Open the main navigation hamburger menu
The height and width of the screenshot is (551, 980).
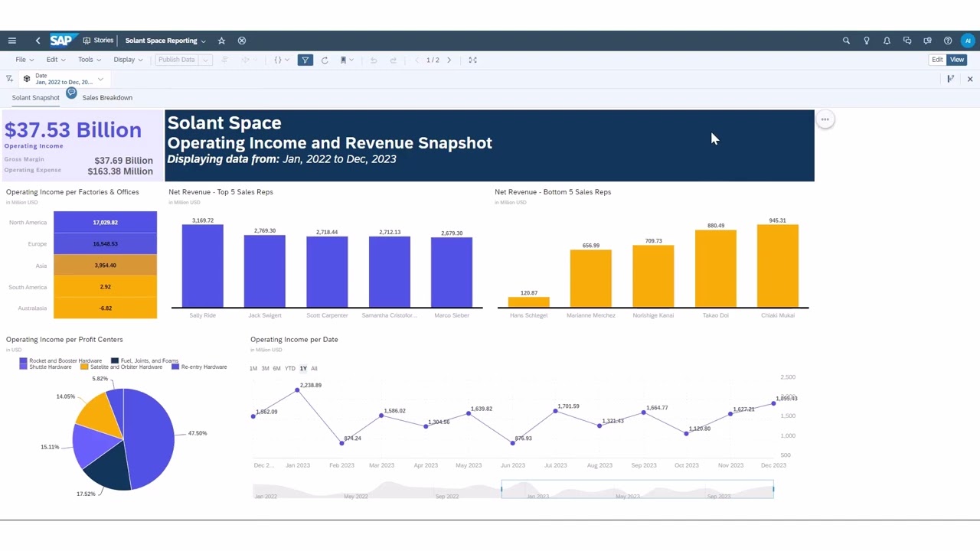11,41
